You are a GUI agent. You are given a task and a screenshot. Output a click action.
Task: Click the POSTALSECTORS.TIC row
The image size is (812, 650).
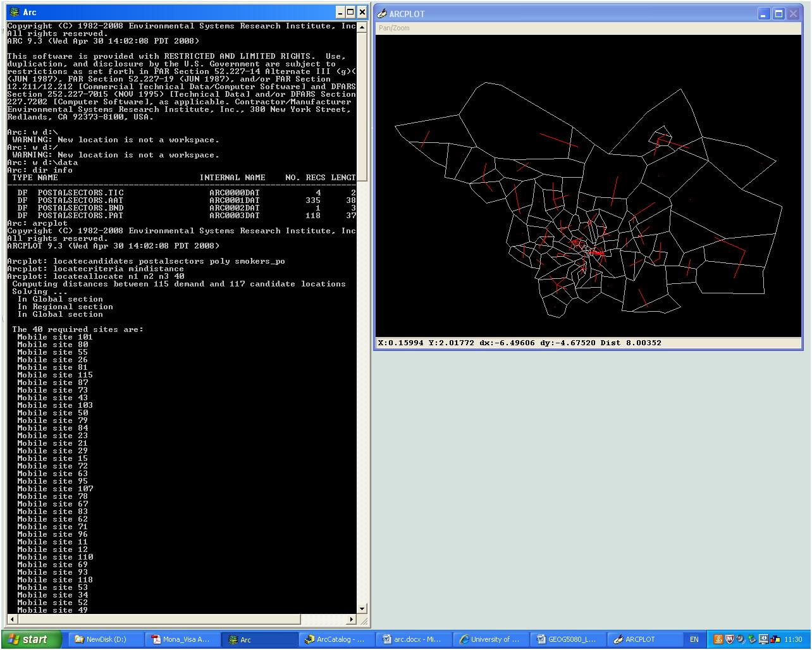point(181,193)
